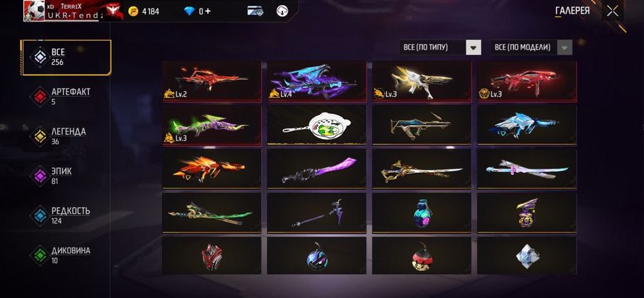Close the ГАЛЕРЕЯ screen with X
This screenshot has width=644, height=298.
point(612,11)
